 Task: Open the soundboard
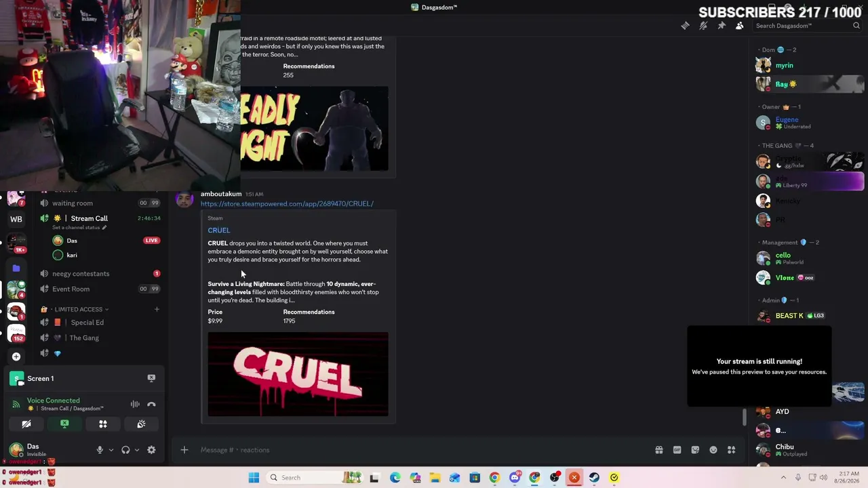(x=141, y=424)
